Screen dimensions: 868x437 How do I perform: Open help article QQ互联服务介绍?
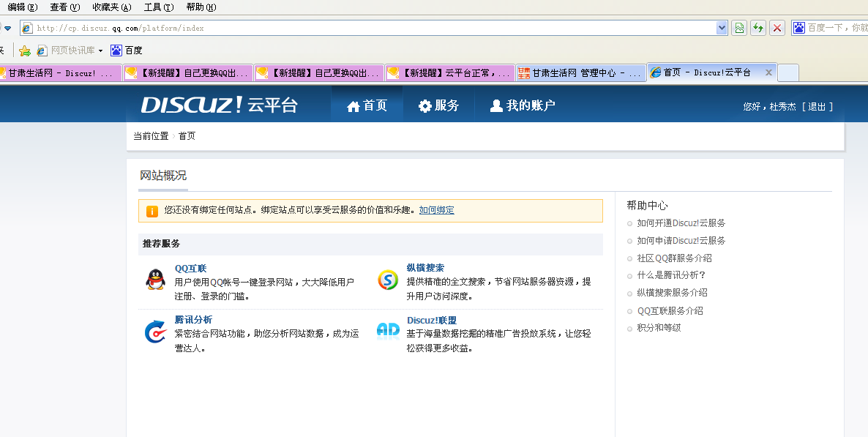670,310
